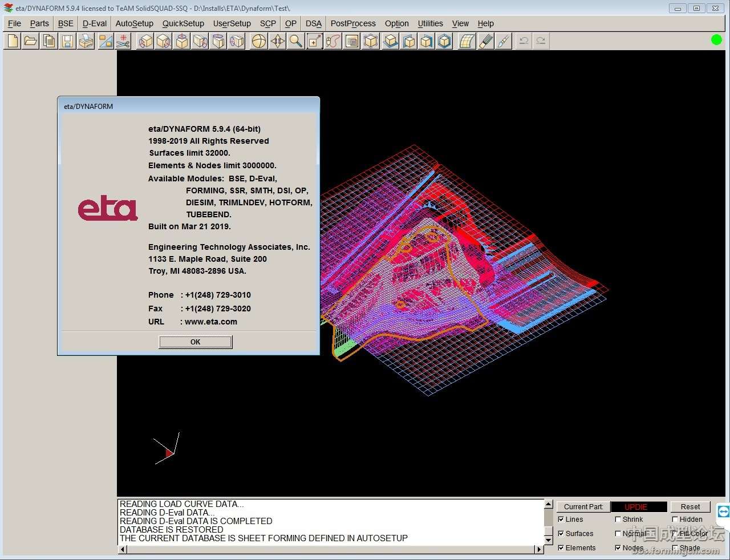The width and height of the screenshot is (730, 560).
Task: Click the message log scroll down arrow
Action: click(549, 540)
